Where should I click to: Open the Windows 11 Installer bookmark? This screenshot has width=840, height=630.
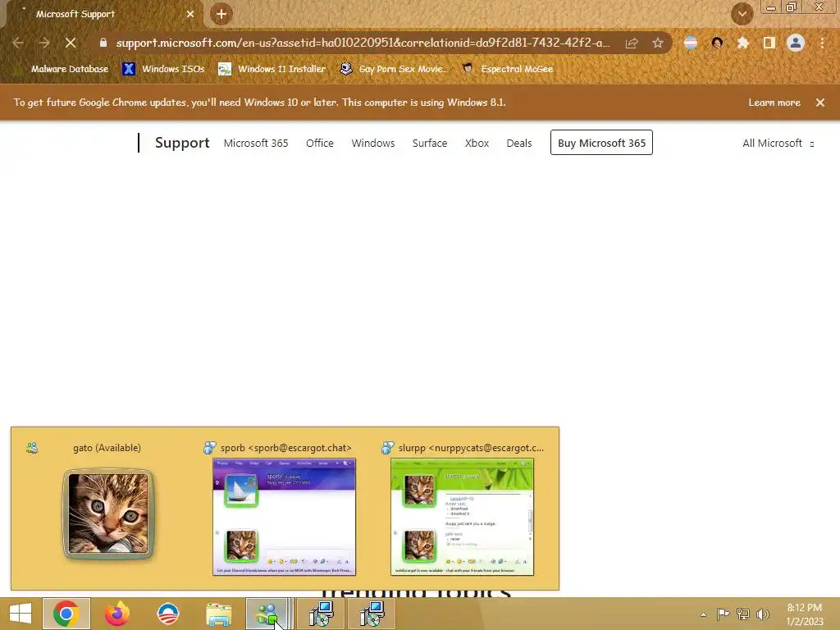click(x=272, y=69)
